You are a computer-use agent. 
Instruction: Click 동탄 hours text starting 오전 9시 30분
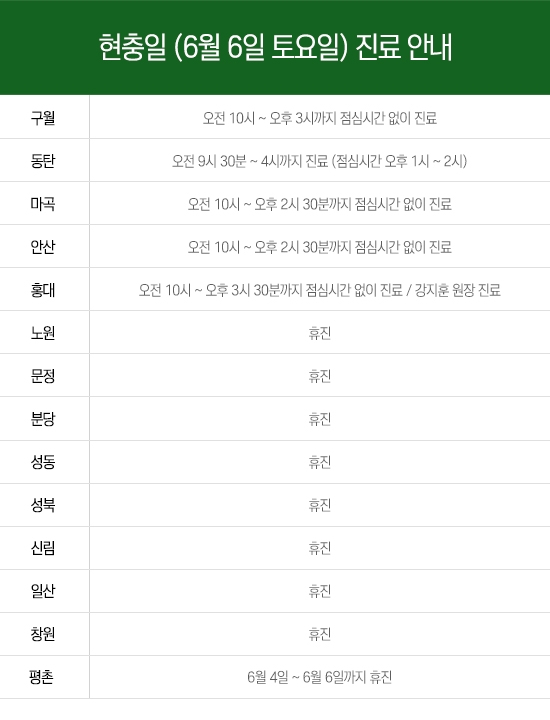(x=320, y=161)
